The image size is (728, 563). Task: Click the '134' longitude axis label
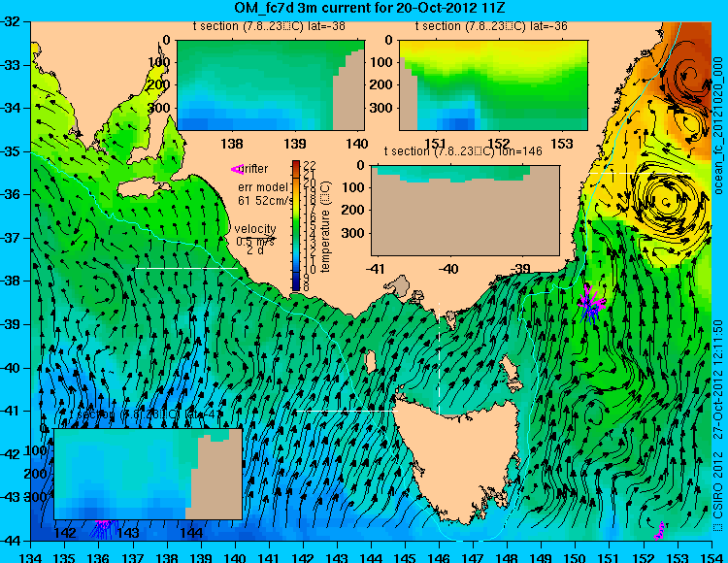31,557
